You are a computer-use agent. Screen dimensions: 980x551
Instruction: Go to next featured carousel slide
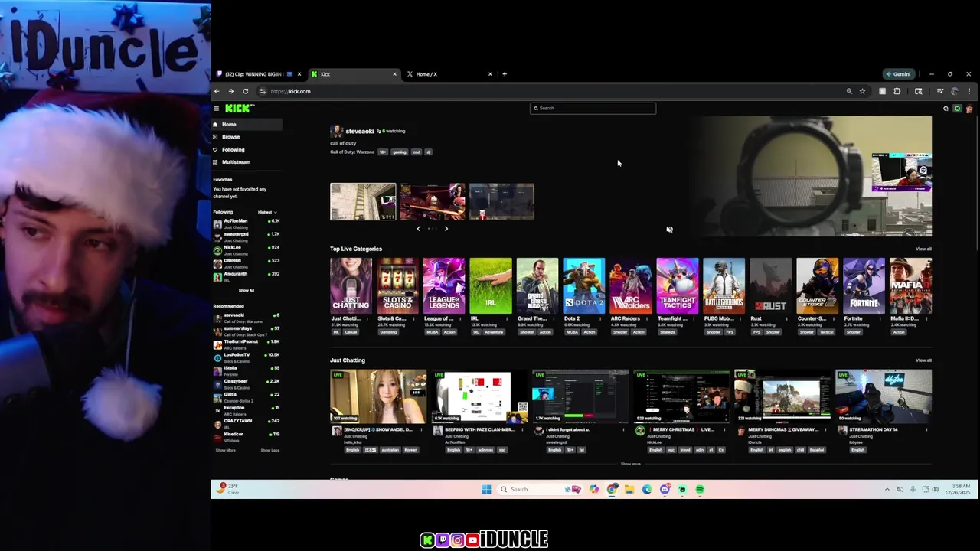pos(446,229)
